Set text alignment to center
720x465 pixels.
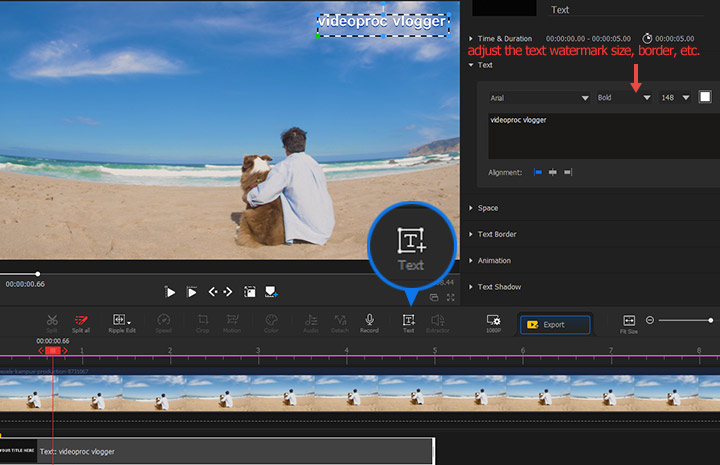553,172
